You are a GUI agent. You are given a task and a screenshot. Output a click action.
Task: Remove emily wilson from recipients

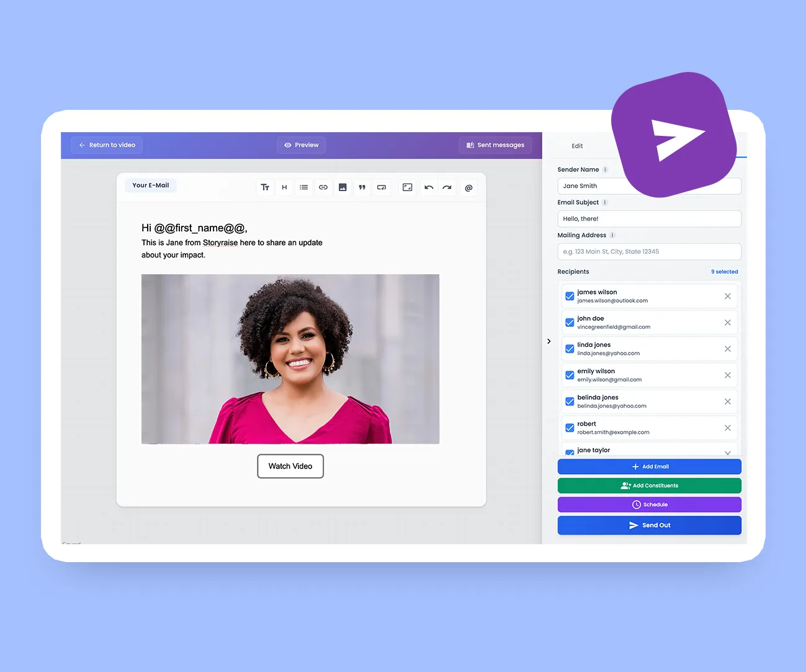pyautogui.click(x=728, y=375)
